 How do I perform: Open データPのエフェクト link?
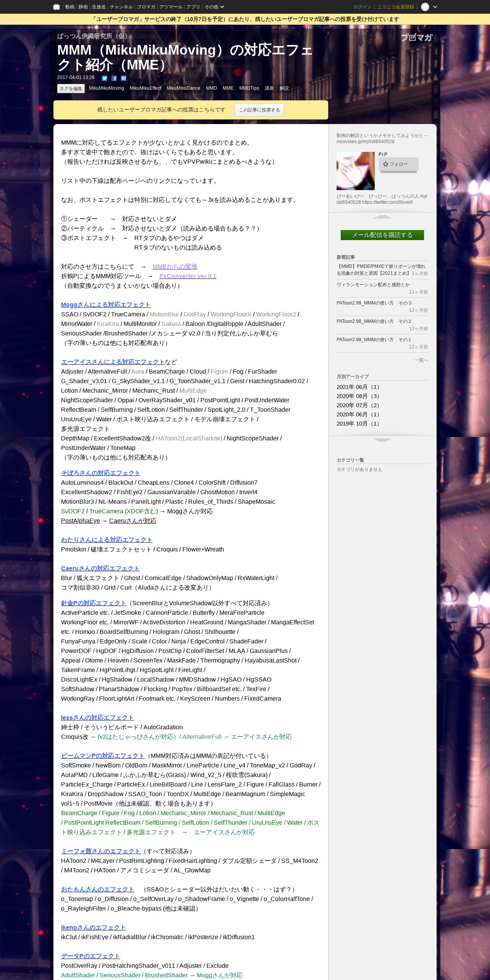coord(90,956)
